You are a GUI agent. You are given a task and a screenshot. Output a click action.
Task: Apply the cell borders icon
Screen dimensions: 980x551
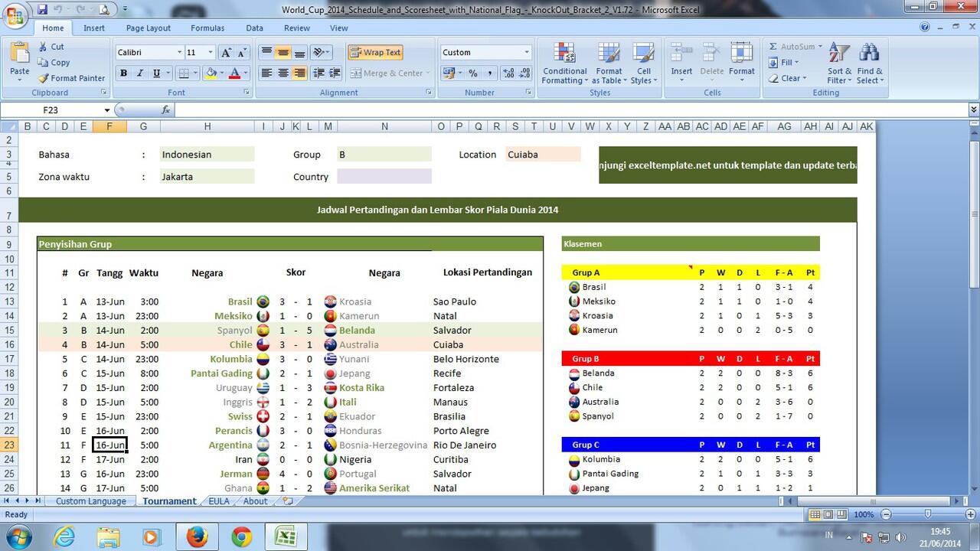click(x=183, y=73)
